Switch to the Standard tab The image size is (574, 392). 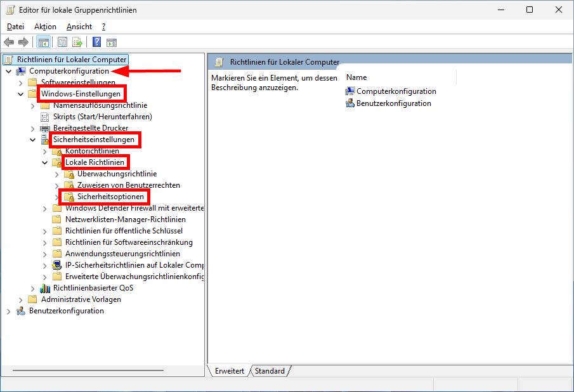270,371
